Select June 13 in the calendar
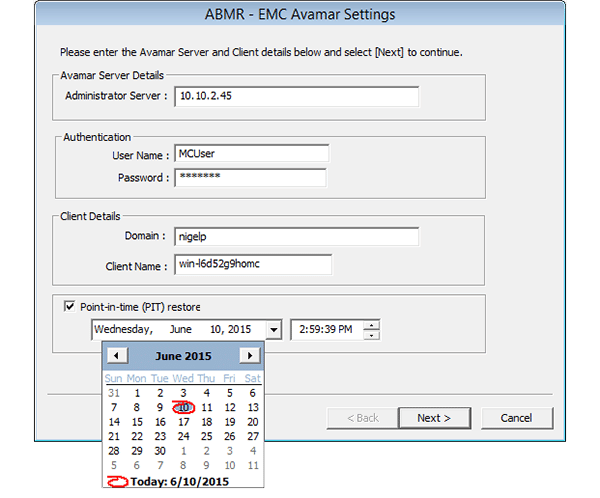Image resolution: width=600 pixels, height=498 pixels. (x=253, y=408)
